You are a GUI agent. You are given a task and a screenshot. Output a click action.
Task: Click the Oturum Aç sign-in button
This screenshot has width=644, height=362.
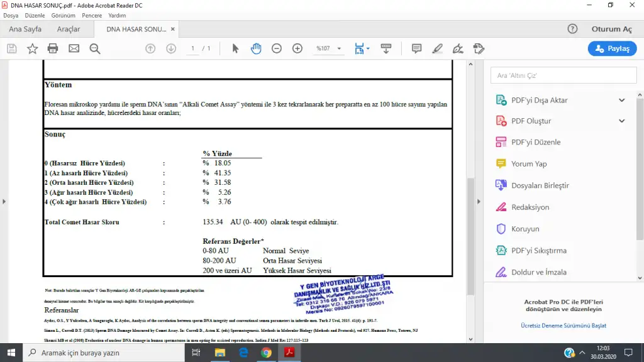click(x=611, y=29)
